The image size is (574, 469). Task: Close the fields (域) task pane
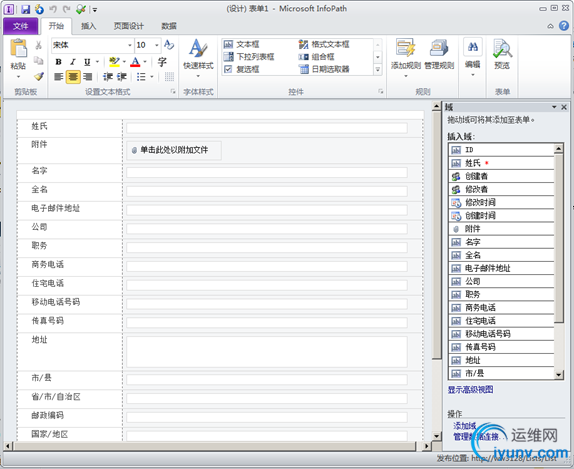(564, 107)
